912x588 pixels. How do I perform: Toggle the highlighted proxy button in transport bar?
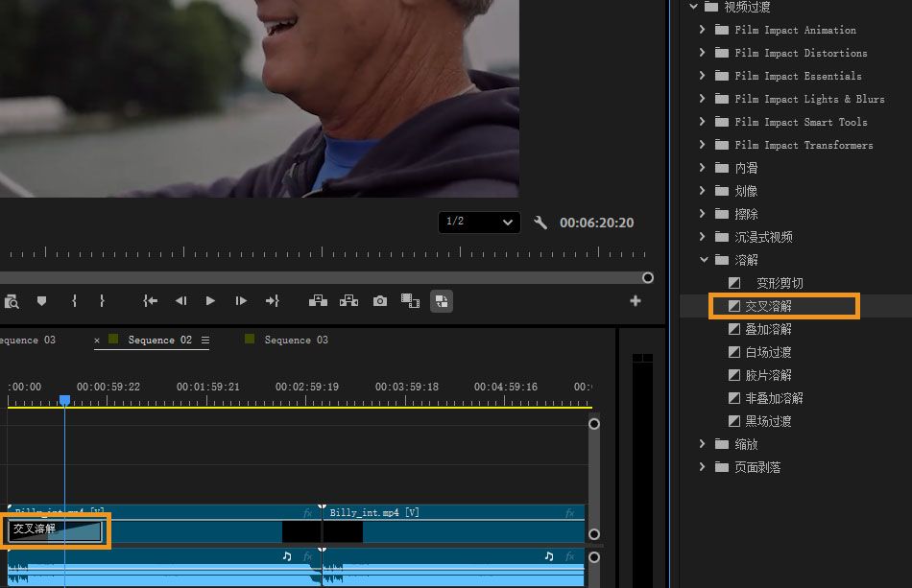(x=442, y=300)
